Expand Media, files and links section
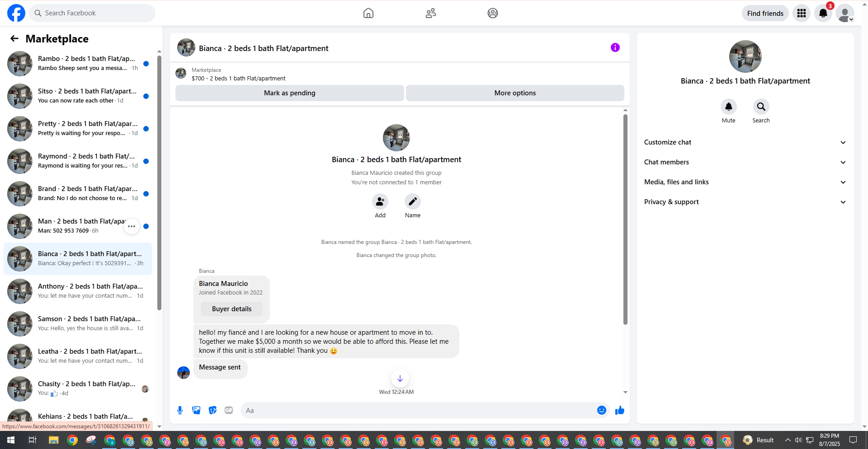 click(745, 182)
